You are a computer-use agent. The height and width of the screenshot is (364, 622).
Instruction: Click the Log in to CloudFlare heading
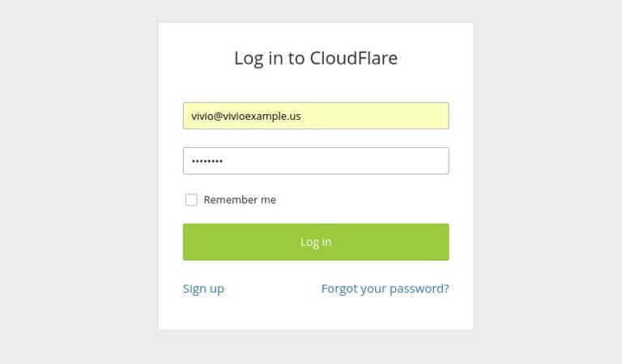316,58
